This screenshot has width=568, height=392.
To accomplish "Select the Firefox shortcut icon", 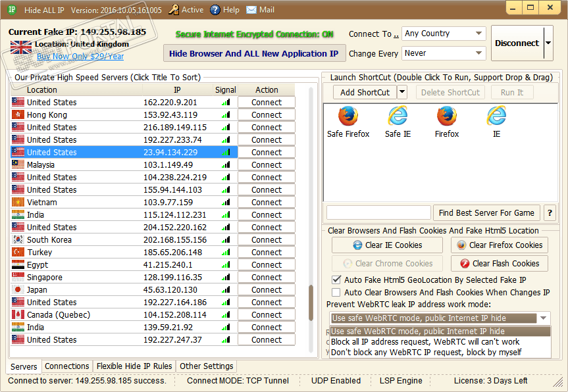I will coord(447,116).
